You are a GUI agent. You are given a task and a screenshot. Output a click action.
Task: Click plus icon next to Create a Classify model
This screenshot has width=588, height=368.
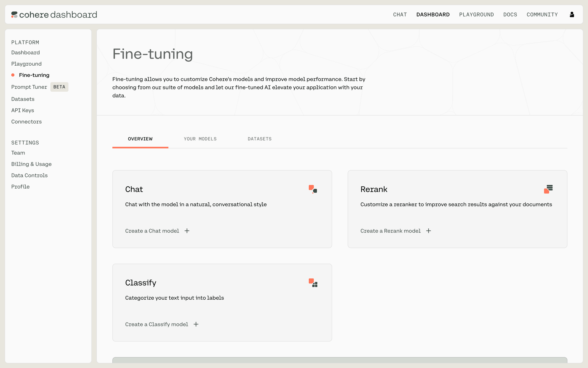click(x=196, y=324)
